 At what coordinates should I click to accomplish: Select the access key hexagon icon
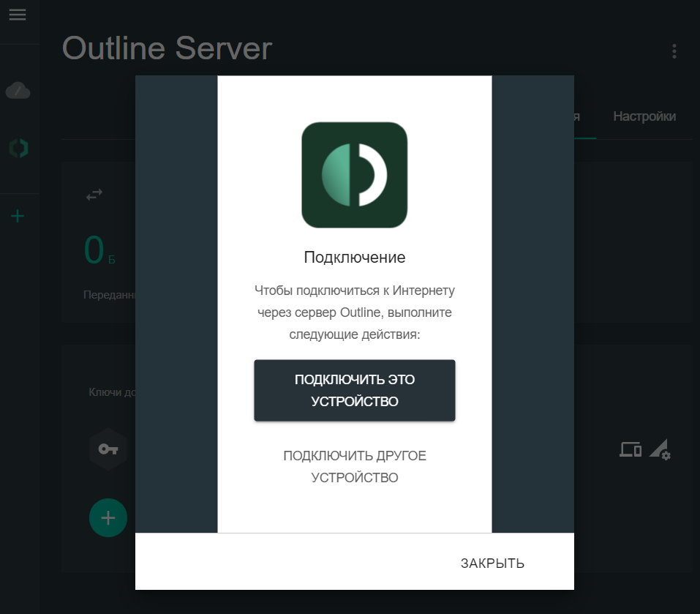108,449
